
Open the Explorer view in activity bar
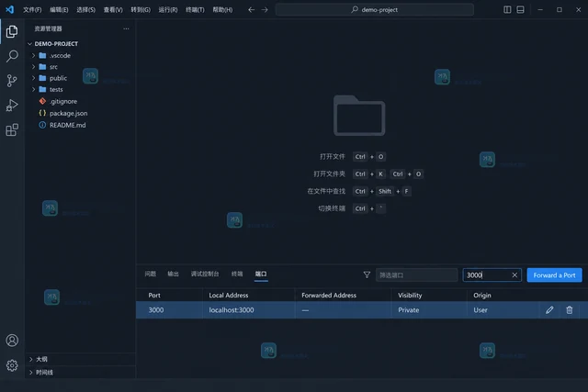point(12,31)
